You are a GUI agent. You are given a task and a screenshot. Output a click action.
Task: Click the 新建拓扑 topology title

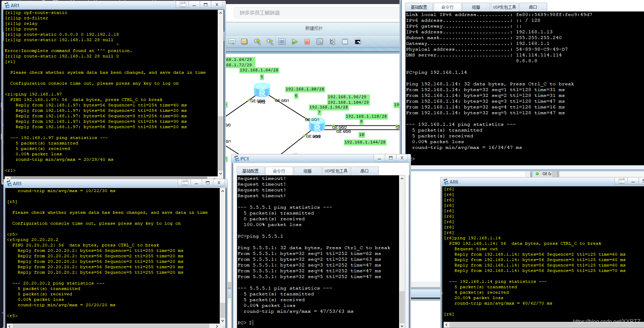(314, 28)
